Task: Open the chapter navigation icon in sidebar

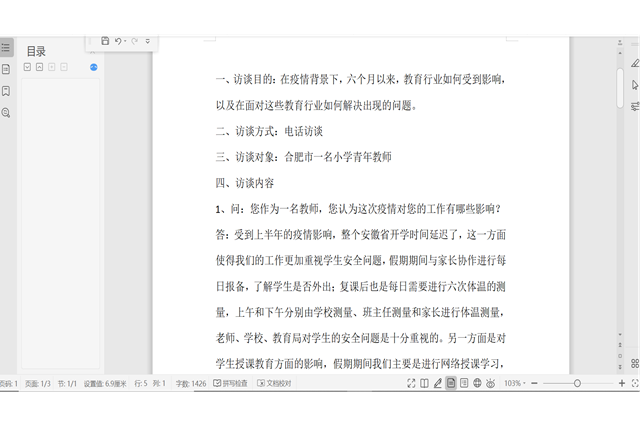Action: click(6, 69)
